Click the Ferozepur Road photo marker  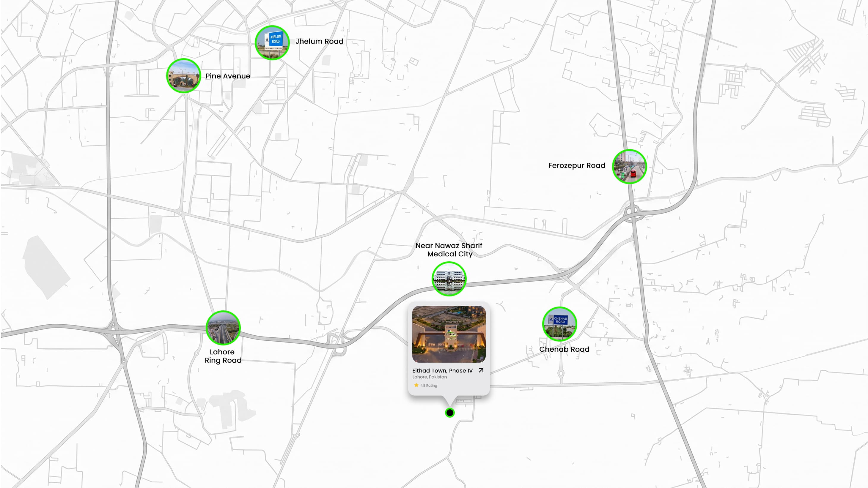(x=629, y=167)
